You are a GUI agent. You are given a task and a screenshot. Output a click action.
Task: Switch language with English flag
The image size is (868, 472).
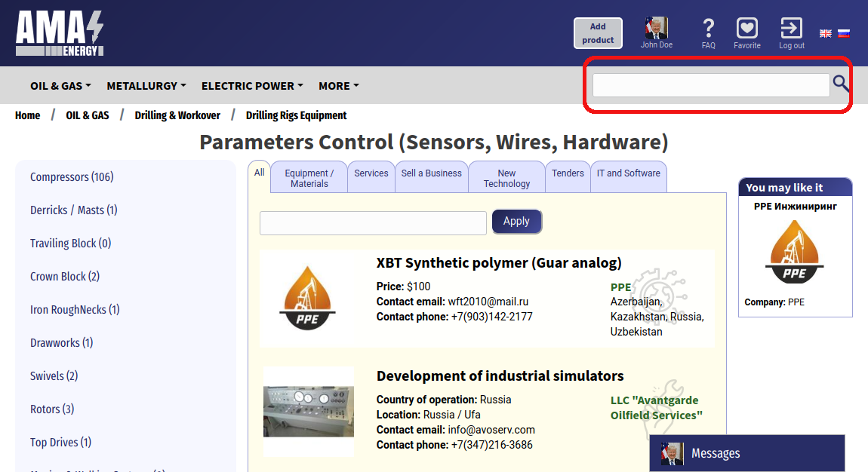pyautogui.click(x=826, y=33)
